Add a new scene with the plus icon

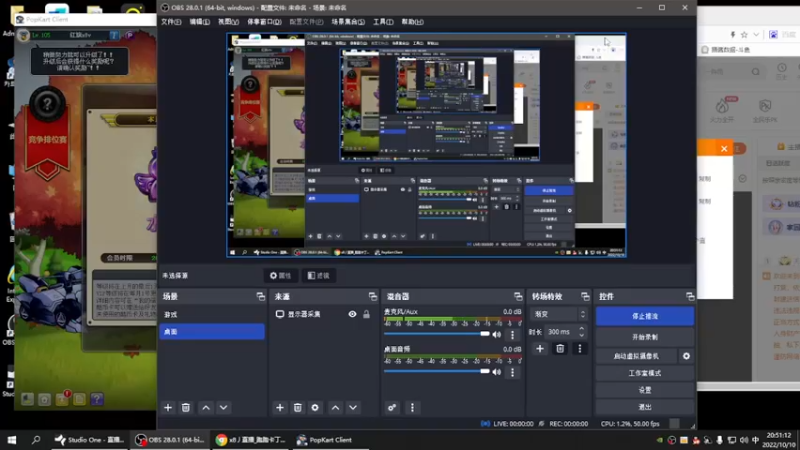coord(168,408)
